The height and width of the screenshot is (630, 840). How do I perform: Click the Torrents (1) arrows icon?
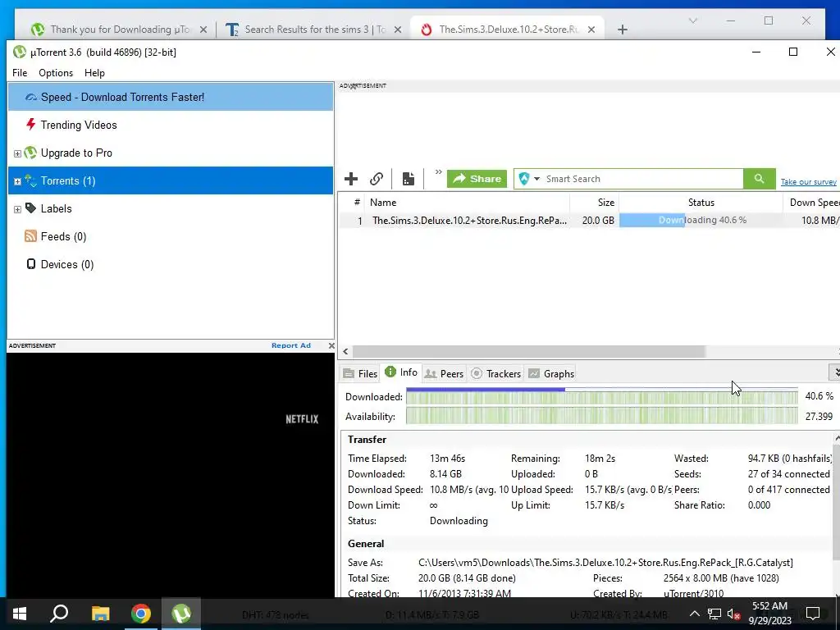coord(31,181)
